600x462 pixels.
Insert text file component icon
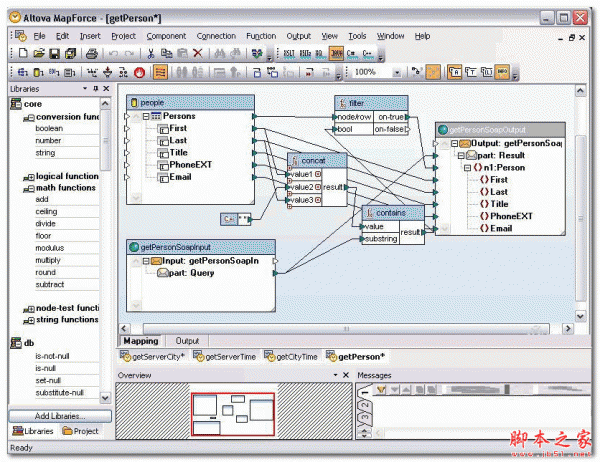click(70, 72)
